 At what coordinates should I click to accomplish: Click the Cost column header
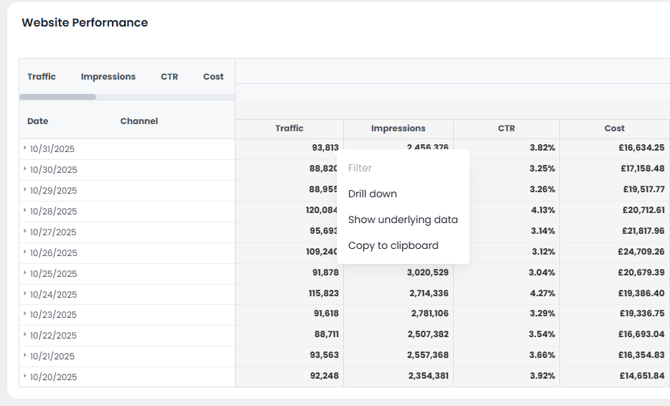click(x=614, y=128)
